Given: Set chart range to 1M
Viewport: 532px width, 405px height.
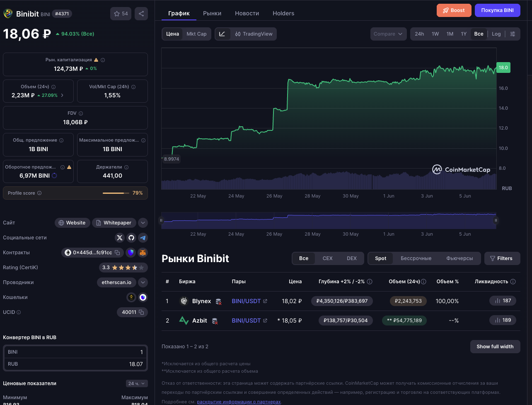Looking at the screenshot, I should click(450, 34).
